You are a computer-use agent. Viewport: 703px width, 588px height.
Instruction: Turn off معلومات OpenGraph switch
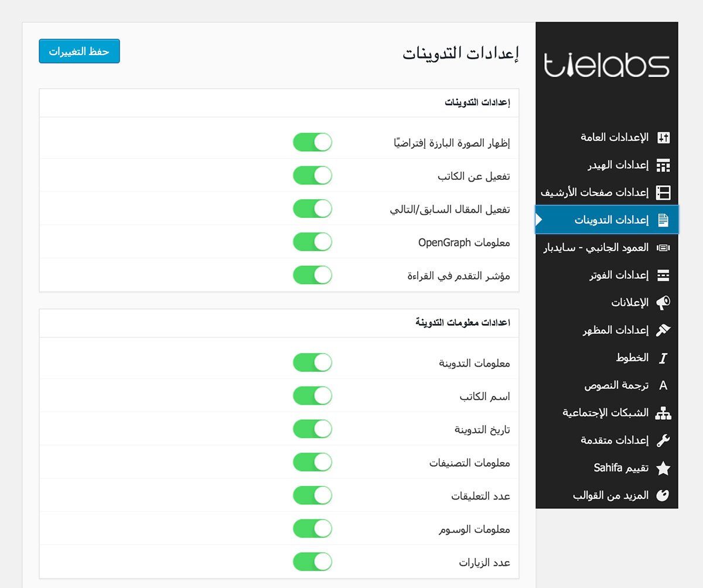tap(312, 241)
